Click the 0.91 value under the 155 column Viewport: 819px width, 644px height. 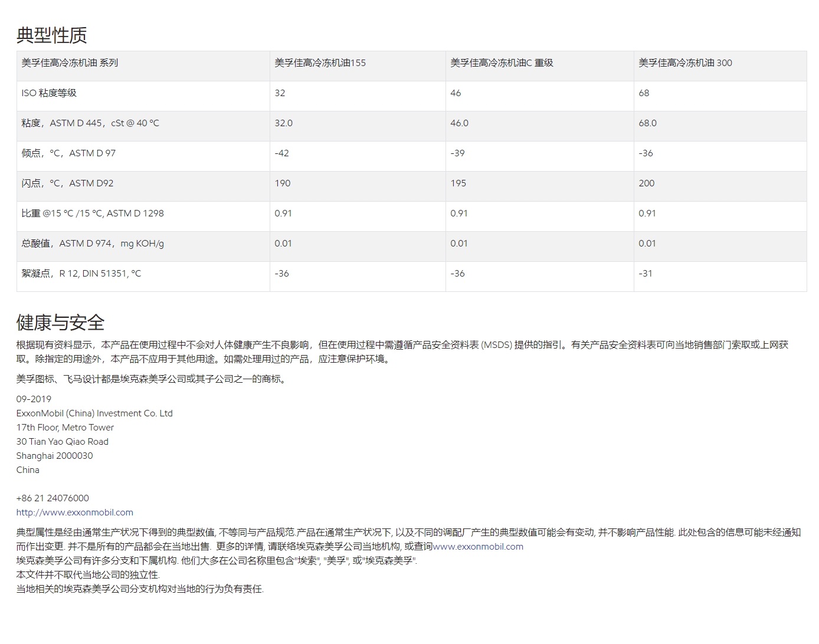tap(283, 213)
